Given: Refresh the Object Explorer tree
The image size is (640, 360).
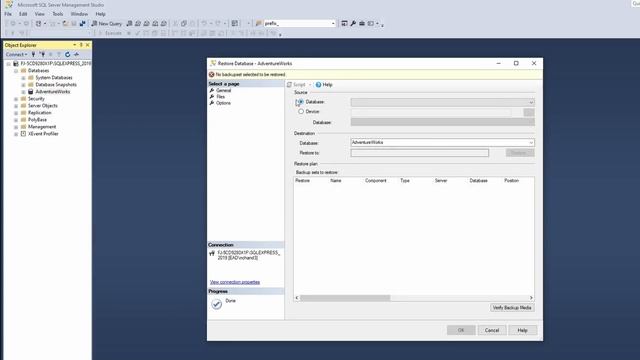Looking at the screenshot, I should [x=67, y=54].
